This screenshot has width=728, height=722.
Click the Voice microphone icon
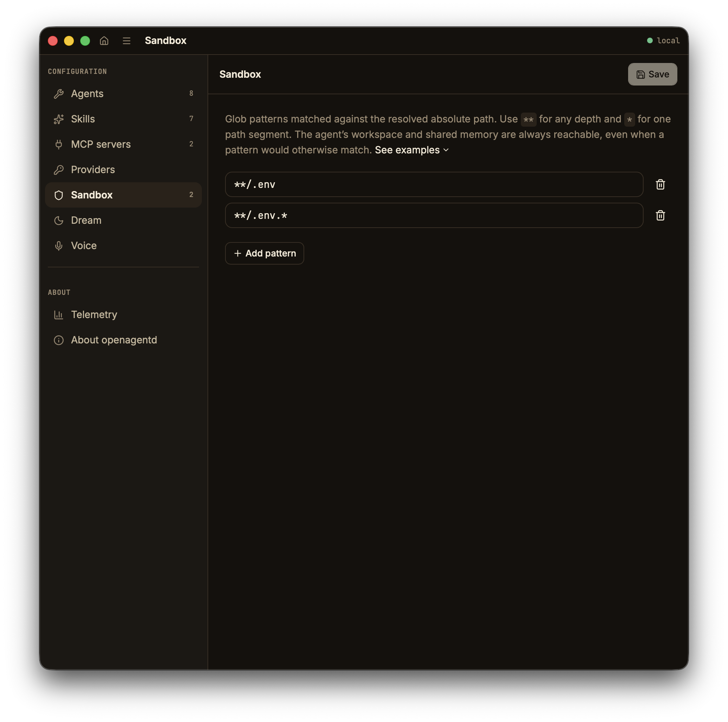click(59, 246)
